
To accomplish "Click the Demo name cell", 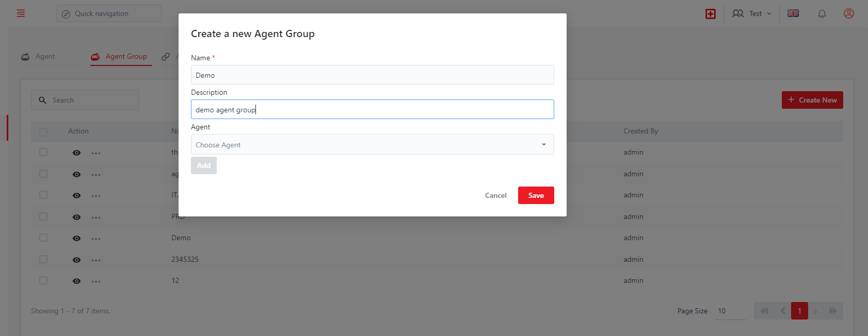I will (181, 238).
